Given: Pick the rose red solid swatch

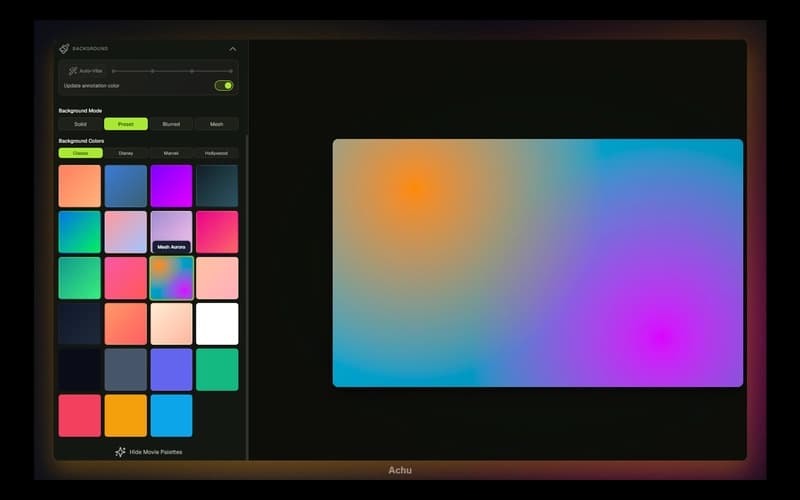Looking at the screenshot, I should pos(80,416).
